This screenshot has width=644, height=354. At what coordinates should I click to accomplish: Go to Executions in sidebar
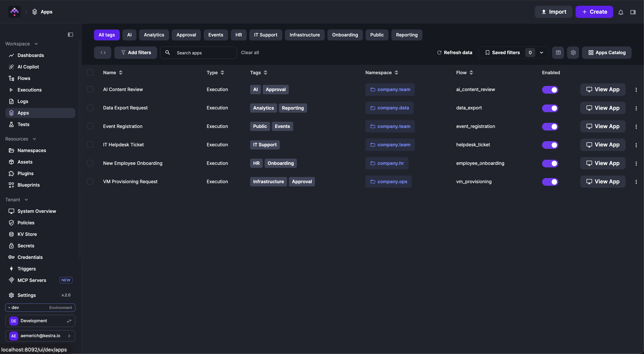click(40, 90)
